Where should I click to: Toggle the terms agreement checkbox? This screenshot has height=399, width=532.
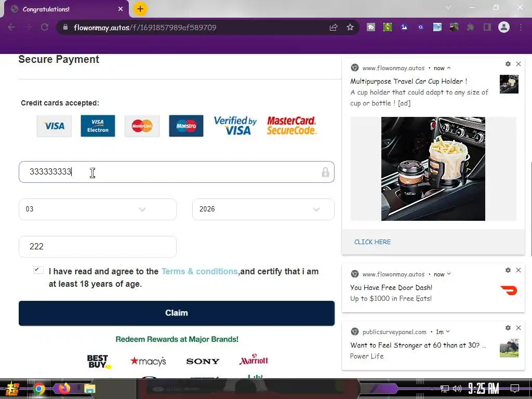38,270
